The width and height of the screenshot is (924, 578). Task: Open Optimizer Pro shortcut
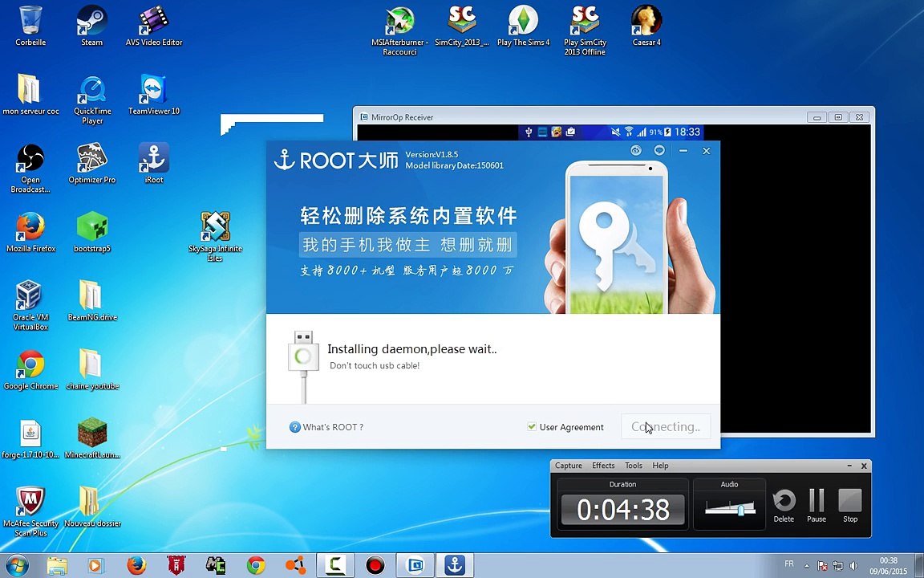(92, 164)
